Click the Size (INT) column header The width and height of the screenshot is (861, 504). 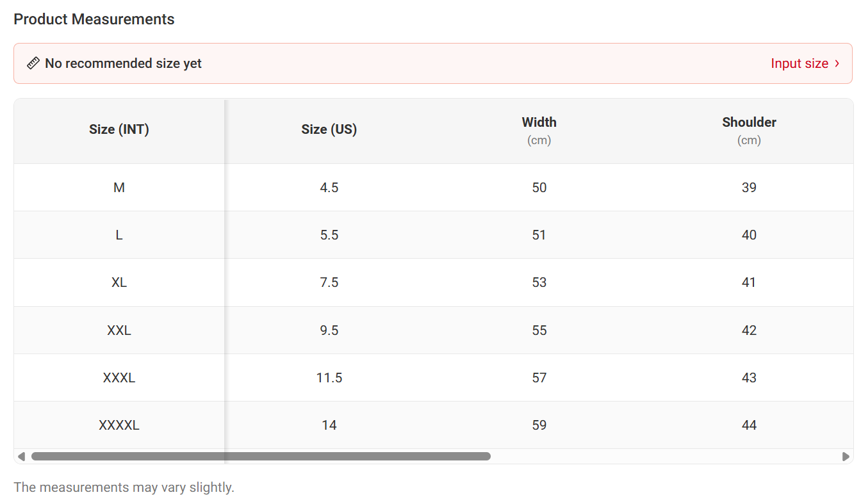119,129
